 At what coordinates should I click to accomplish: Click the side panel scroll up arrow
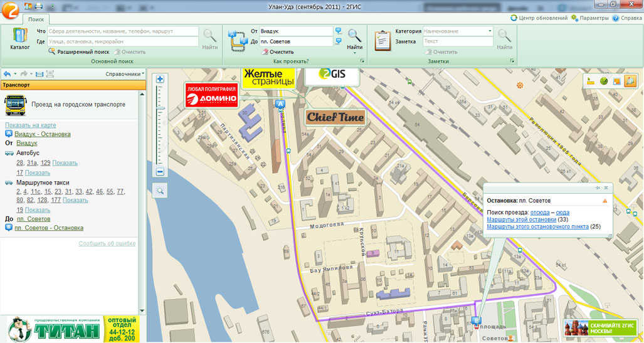pyautogui.click(x=142, y=94)
